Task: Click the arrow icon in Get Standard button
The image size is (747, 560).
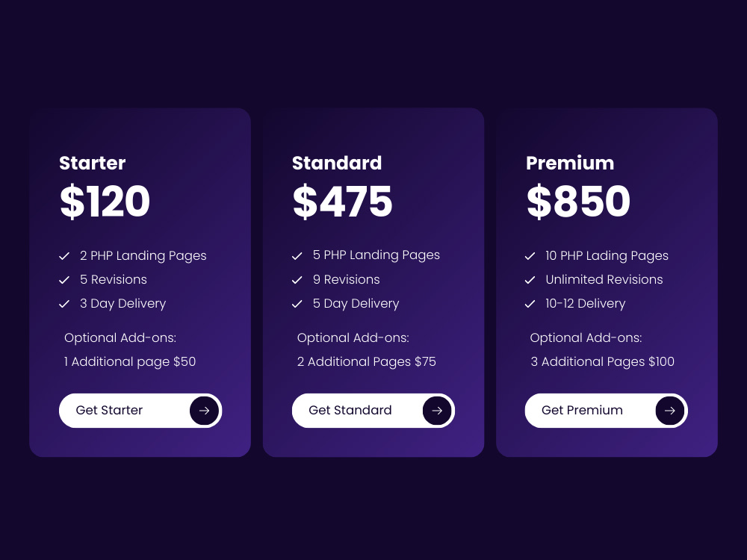Action: click(437, 411)
